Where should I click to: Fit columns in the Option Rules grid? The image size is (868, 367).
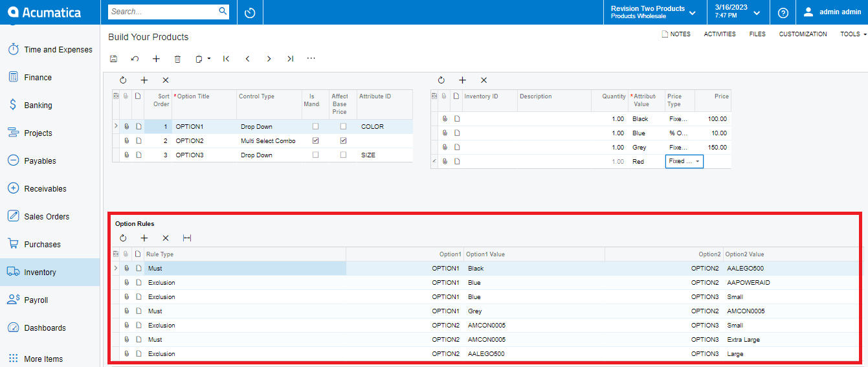click(x=187, y=238)
